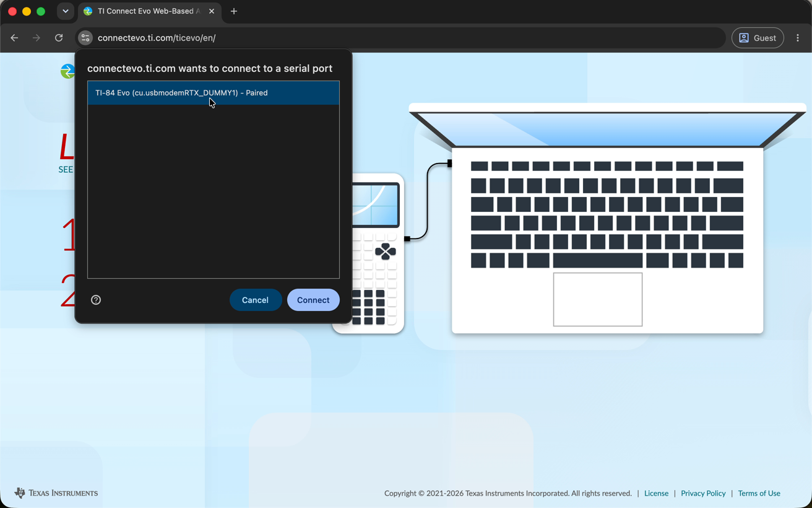
Task: Click the site information icon in address bar
Action: click(x=85, y=38)
